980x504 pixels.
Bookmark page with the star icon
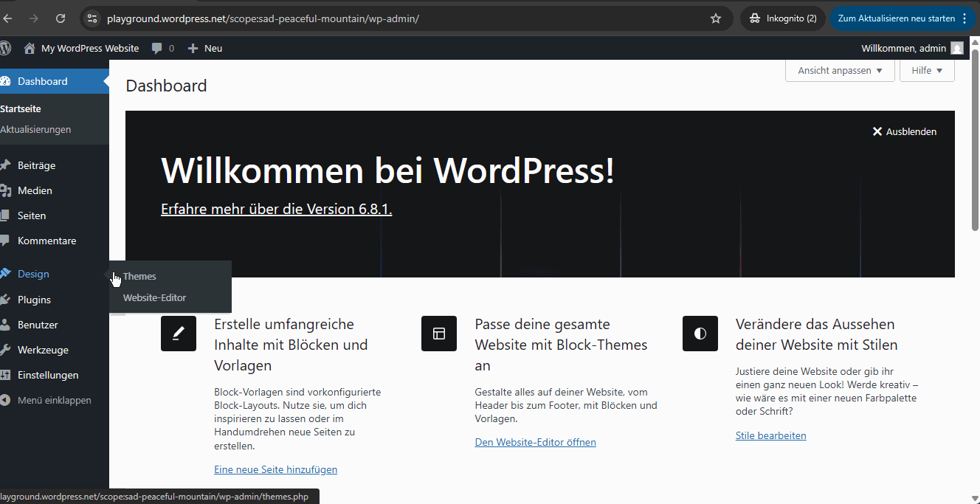[716, 18]
